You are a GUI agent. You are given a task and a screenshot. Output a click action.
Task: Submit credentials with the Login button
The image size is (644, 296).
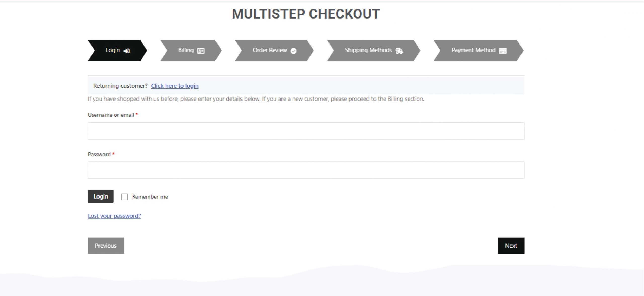point(101,196)
